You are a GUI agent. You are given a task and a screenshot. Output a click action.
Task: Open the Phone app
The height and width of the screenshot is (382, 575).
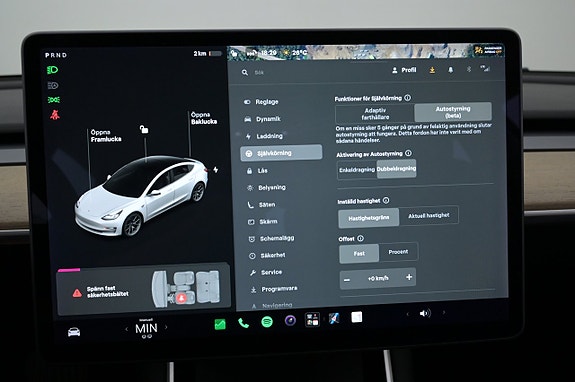click(x=243, y=323)
